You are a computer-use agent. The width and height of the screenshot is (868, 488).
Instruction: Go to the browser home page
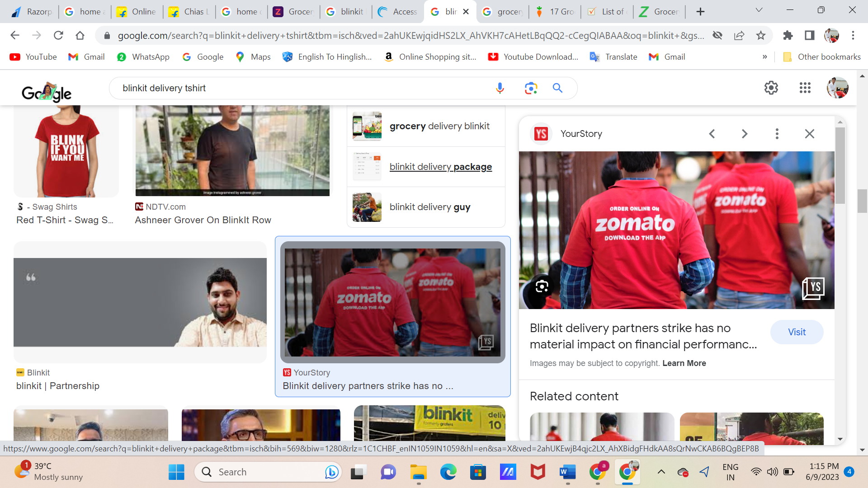pos(80,35)
